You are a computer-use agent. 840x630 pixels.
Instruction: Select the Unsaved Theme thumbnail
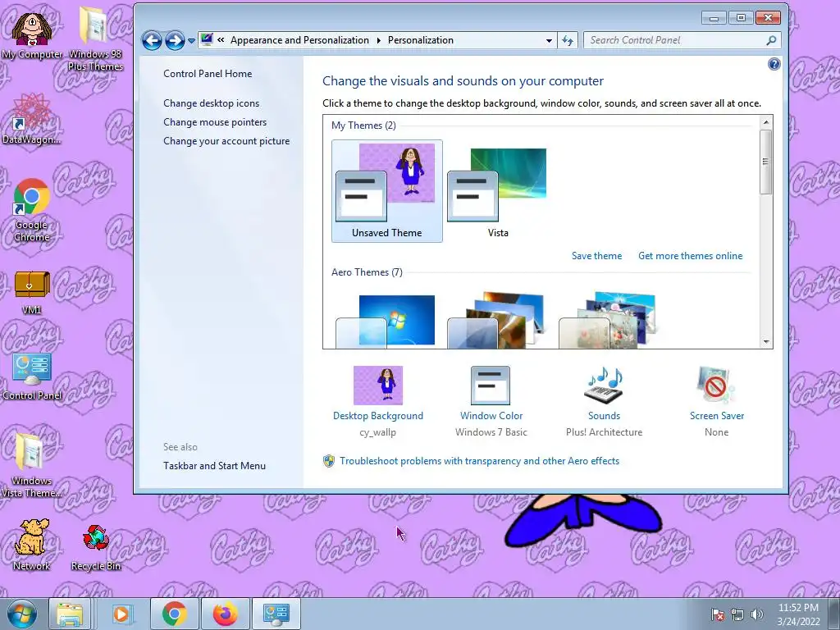(x=387, y=191)
